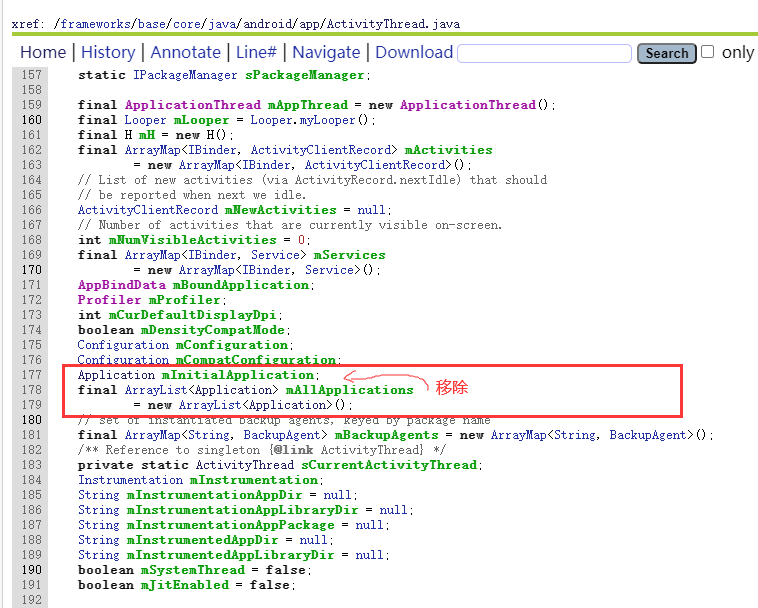Click mNewActivities field name
The image size is (758, 608).
280,210
